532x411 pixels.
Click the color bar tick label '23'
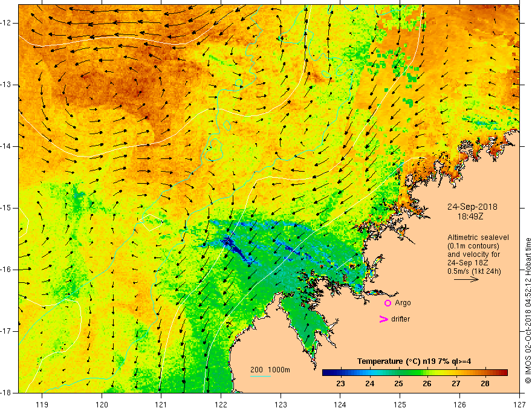(x=340, y=384)
